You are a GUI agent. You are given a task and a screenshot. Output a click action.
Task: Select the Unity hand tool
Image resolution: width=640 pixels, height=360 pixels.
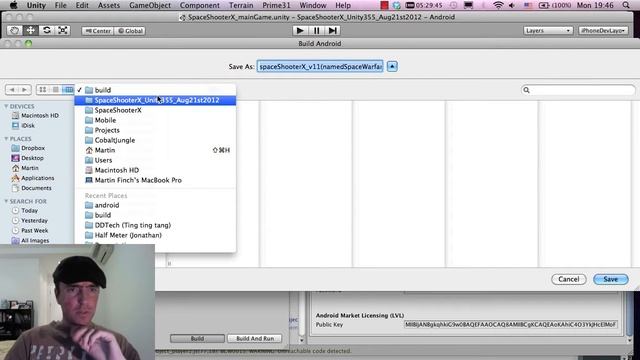tap(15, 31)
